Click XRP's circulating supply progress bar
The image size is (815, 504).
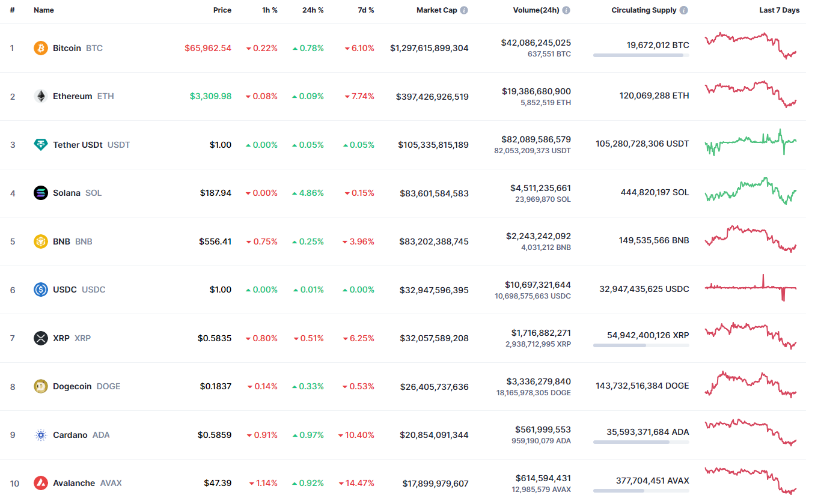coord(641,345)
